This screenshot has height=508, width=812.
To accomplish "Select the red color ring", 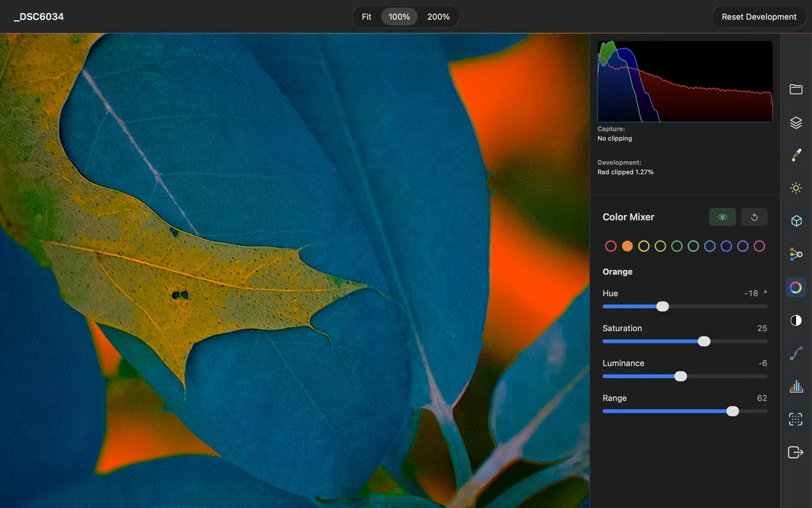I will 610,246.
